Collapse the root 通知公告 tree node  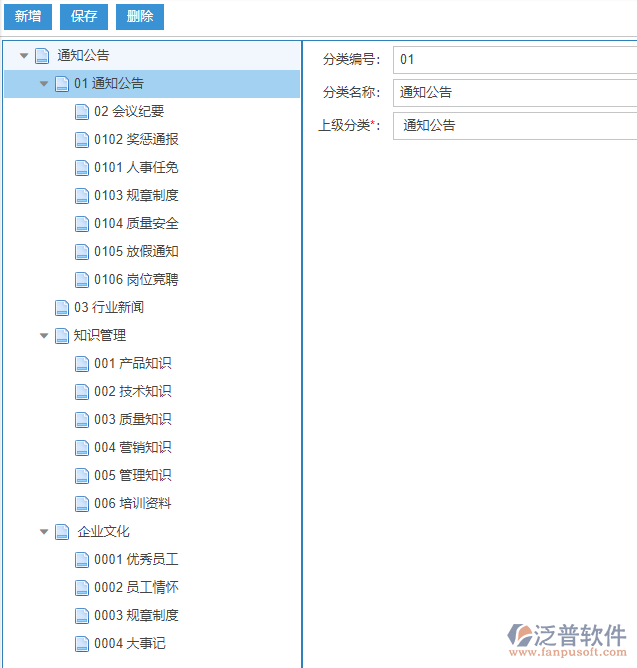(x=24, y=56)
